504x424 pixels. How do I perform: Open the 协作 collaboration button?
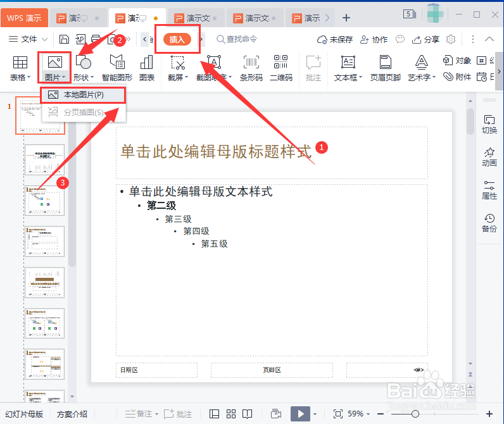tap(374, 39)
